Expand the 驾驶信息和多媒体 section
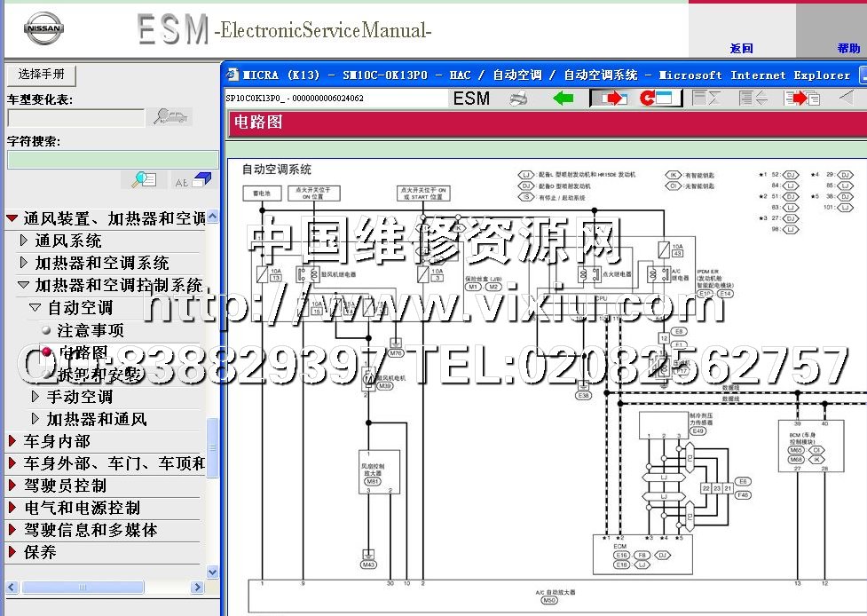The image size is (867, 616). 12,530
